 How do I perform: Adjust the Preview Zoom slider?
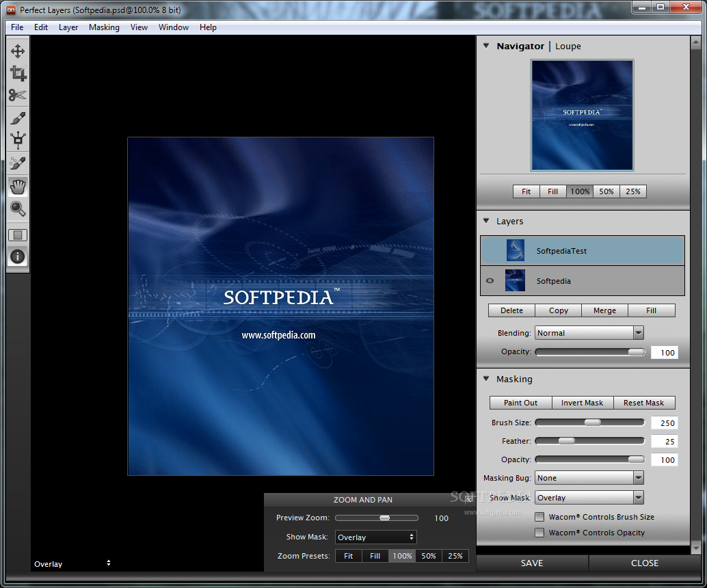pos(377,518)
